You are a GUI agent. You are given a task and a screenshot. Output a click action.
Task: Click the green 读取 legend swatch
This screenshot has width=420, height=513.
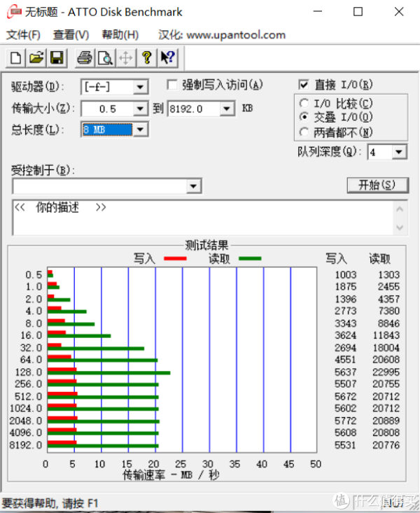[250, 258]
